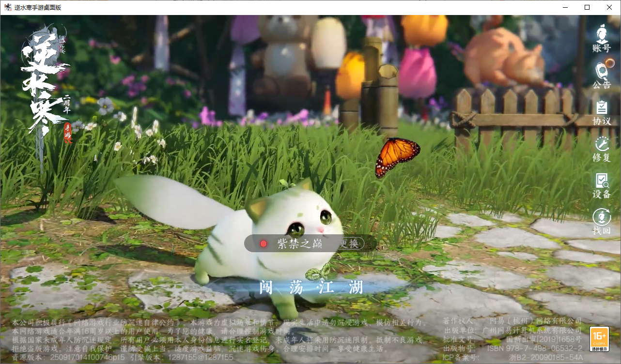The width and height of the screenshot is (621, 364).
Task: Open the 设备 device icon
Action: point(602,186)
